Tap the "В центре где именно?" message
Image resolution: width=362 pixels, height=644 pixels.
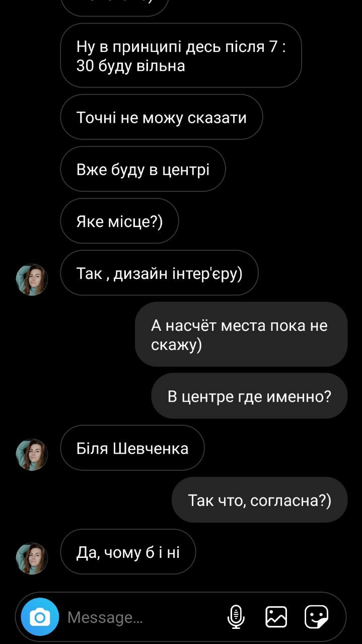click(x=250, y=396)
